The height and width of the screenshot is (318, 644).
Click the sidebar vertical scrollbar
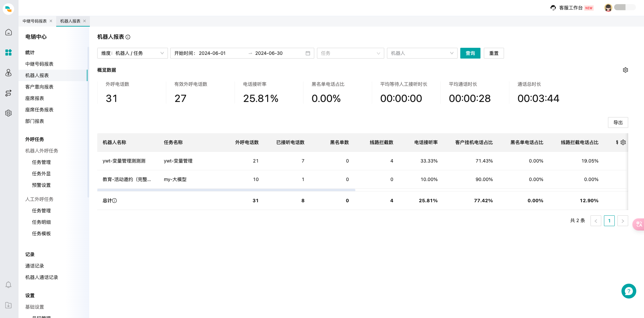[88, 122]
